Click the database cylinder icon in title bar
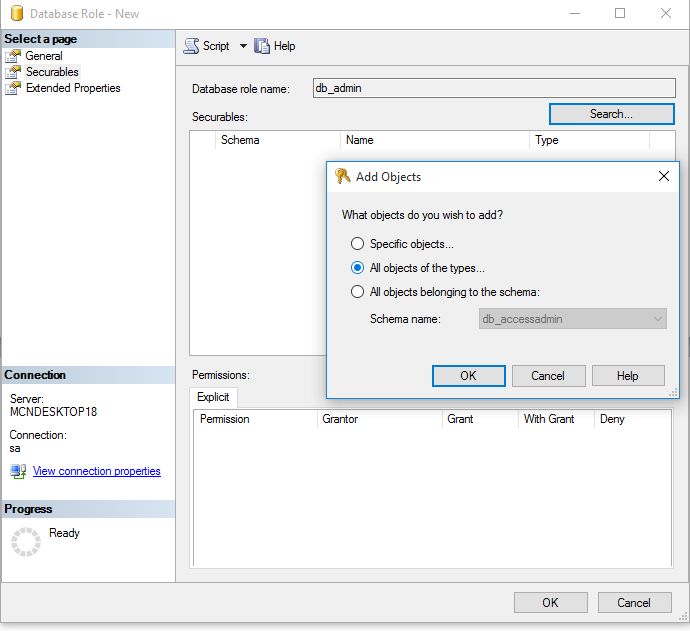 [15, 14]
